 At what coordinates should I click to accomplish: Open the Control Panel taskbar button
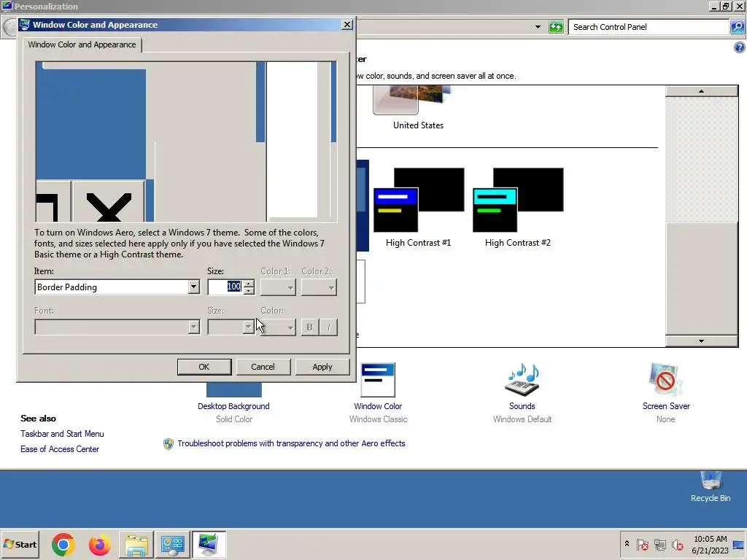coord(172,544)
